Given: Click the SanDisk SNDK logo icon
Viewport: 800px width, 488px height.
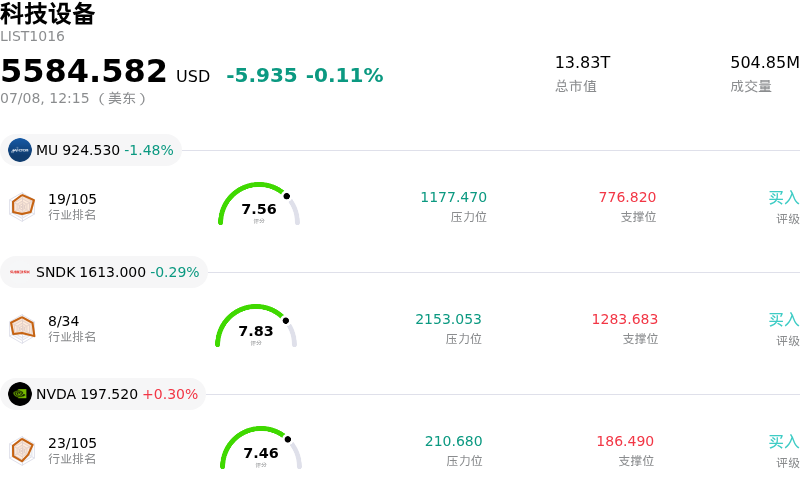Looking at the screenshot, I should pos(20,272).
